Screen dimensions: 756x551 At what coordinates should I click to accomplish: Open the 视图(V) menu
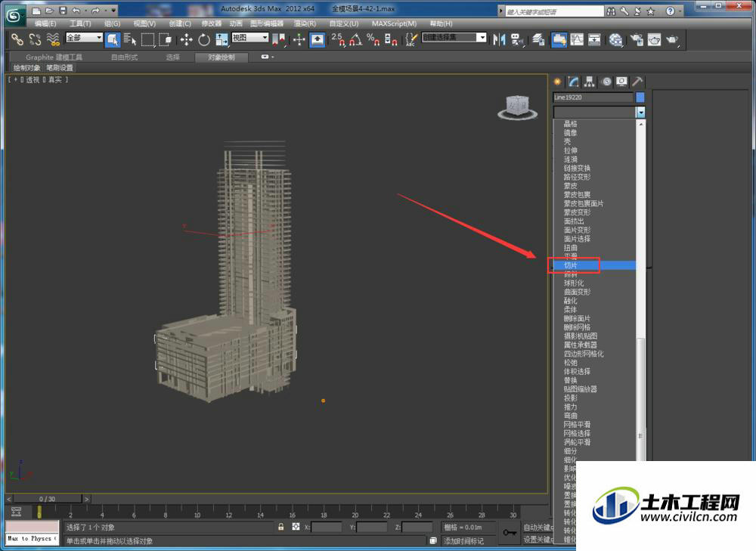tap(144, 23)
